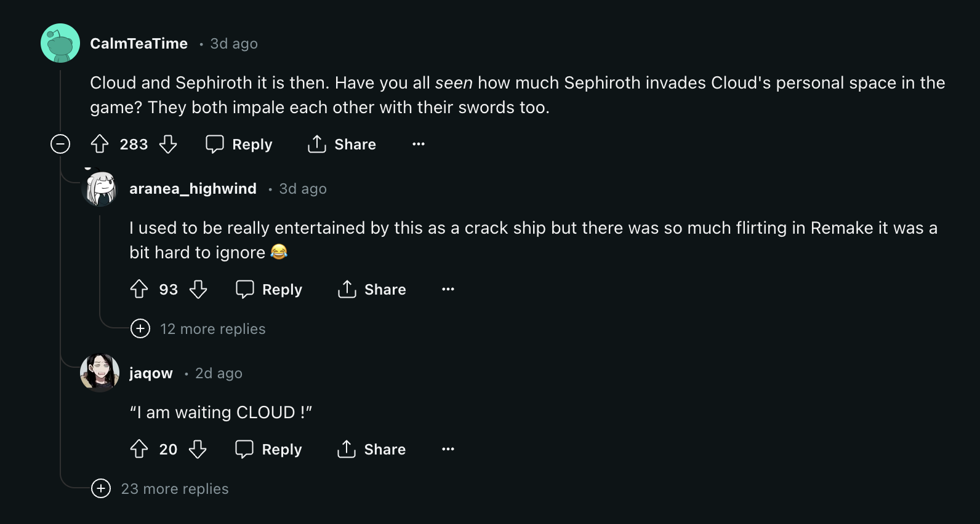Open more options on CalmTeaTime's comment
Image resolution: width=980 pixels, height=524 pixels.
[419, 145]
